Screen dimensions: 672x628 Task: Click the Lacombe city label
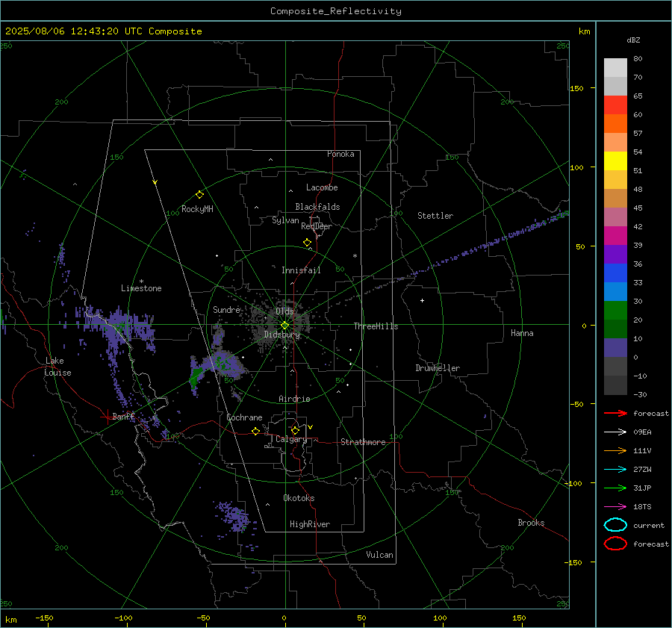(322, 187)
